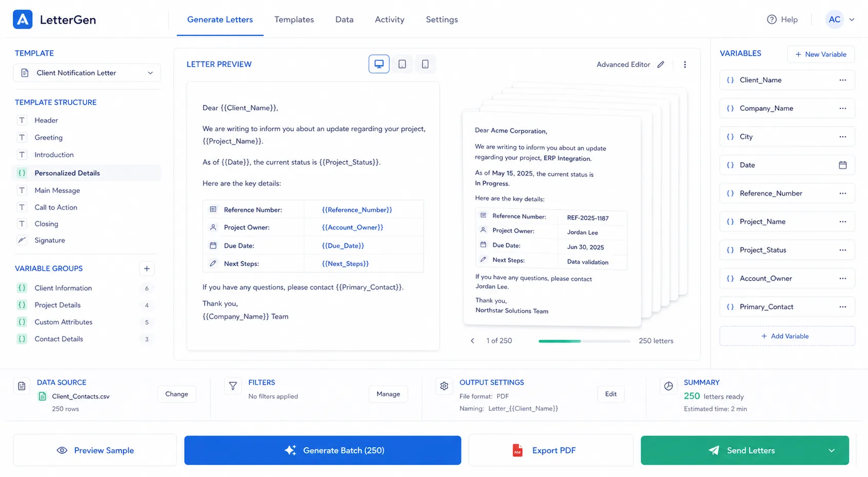Switch to the Activity tab
Viewport: 868px width, 477px height.
389,20
